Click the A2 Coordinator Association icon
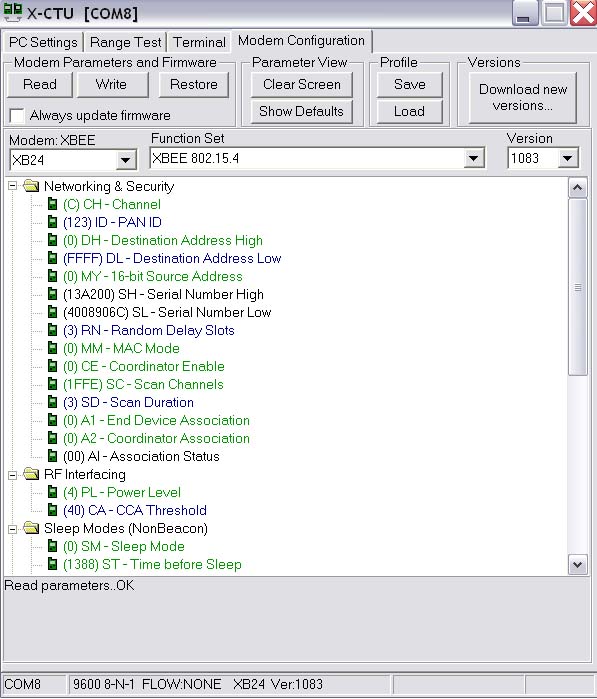Viewport: 597px width, 699px height. [x=53, y=438]
